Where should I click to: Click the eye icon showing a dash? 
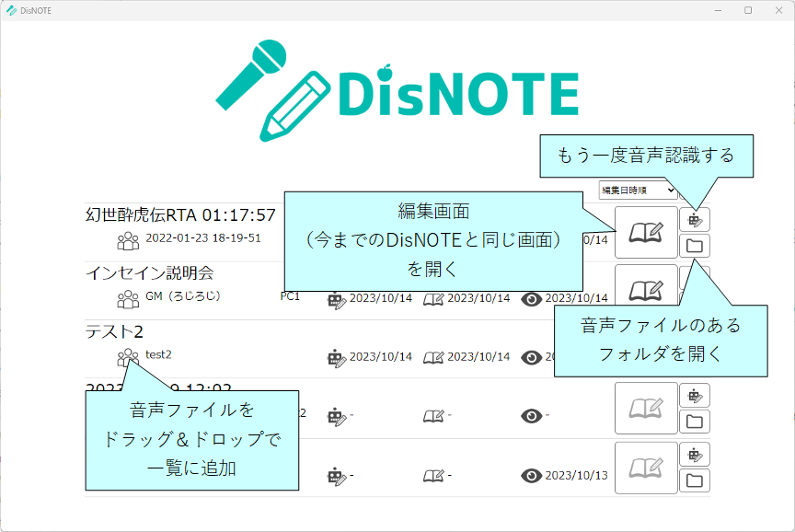[531, 416]
